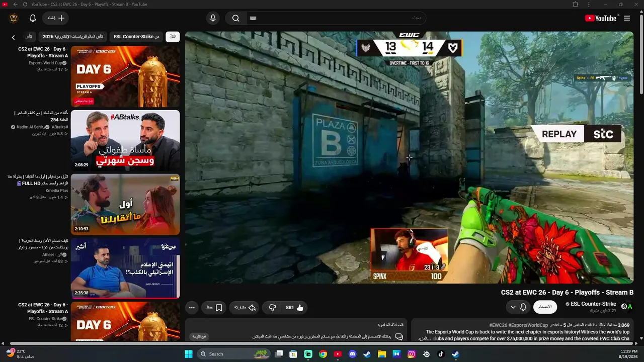Click the taskbar Search box
This screenshot has width=644, height=362.
click(x=234, y=354)
